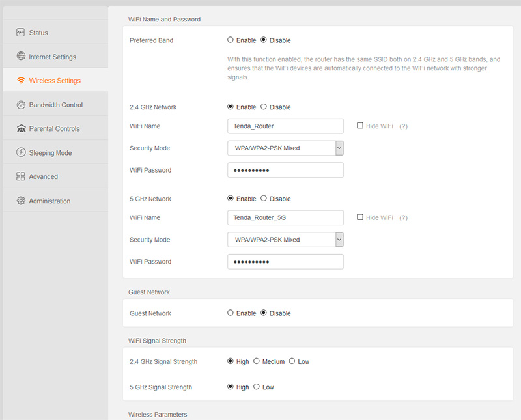
Task: Click the Status monitor icon in sidebar
Action: (x=21, y=33)
